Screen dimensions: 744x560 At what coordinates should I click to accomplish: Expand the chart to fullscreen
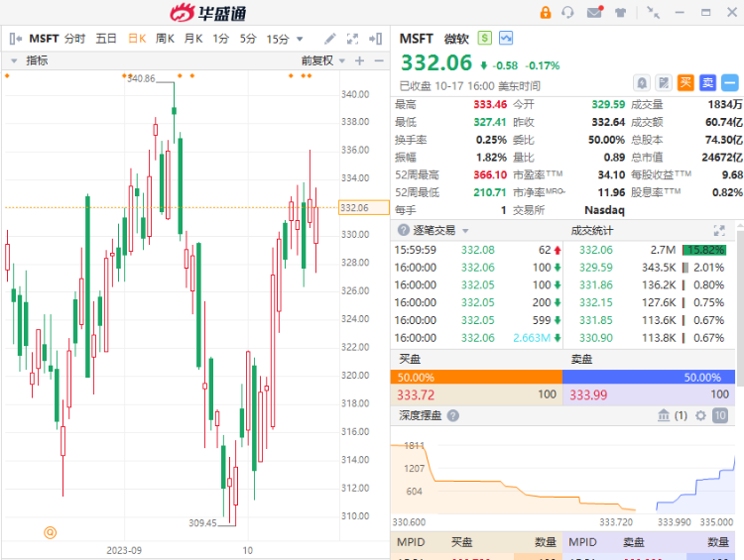(352, 39)
